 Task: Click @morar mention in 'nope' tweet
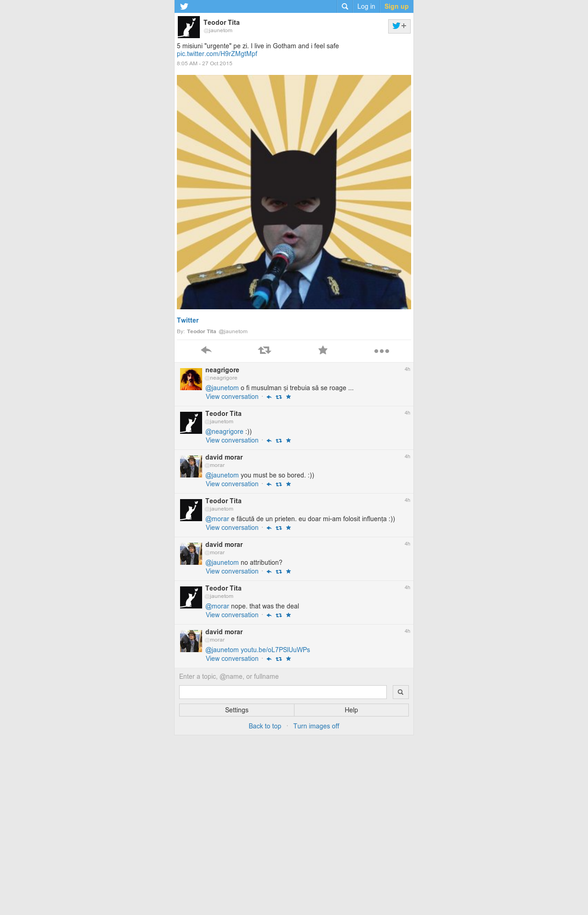click(217, 606)
